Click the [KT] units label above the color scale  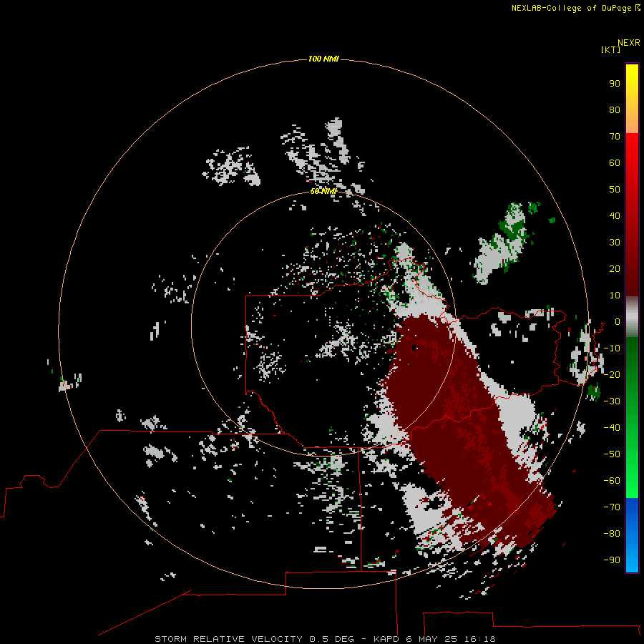pyautogui.click(x=610, y=49)
